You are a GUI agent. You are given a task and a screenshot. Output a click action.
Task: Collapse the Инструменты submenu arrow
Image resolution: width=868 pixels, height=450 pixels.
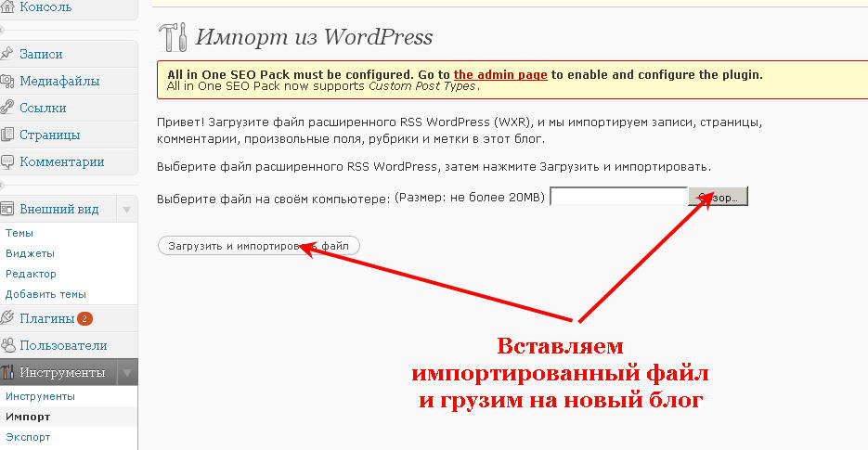tap(127, 372)
